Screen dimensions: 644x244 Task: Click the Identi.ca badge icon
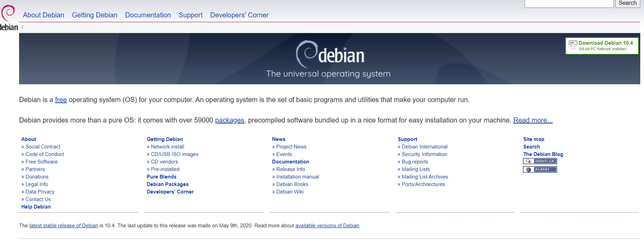[x=540, y=161]
